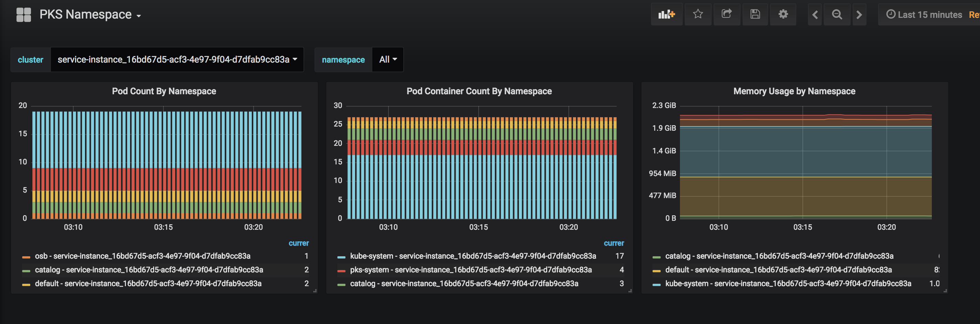Click the zoom out time range icon
Screen dimensions: 980x324
(x=837, y=14)
